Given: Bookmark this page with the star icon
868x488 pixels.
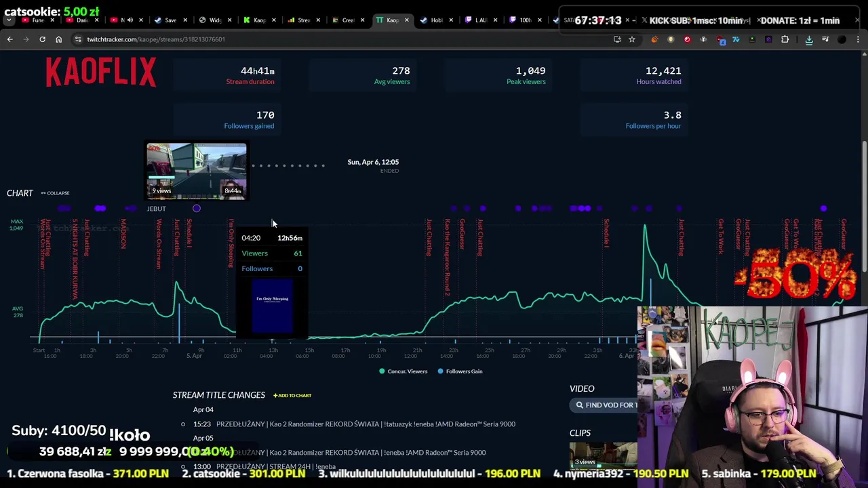Looking at the screenshot, I should tap(631, 39).
